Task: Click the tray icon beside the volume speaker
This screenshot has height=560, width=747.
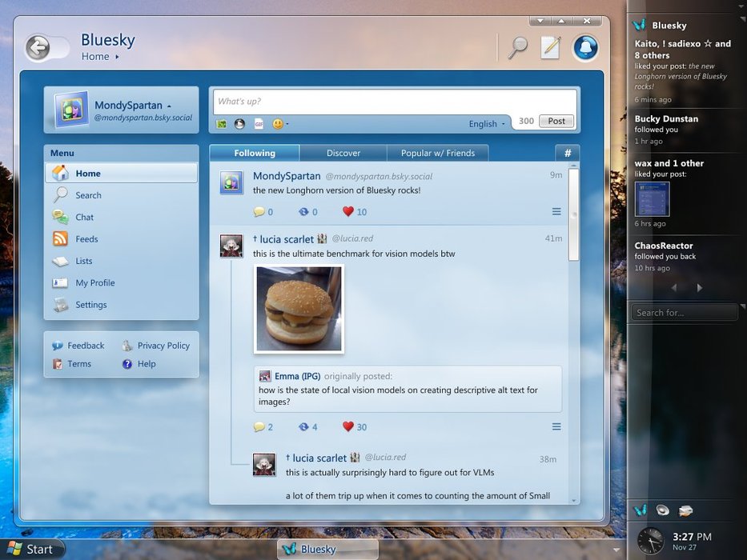Action: 685,511
